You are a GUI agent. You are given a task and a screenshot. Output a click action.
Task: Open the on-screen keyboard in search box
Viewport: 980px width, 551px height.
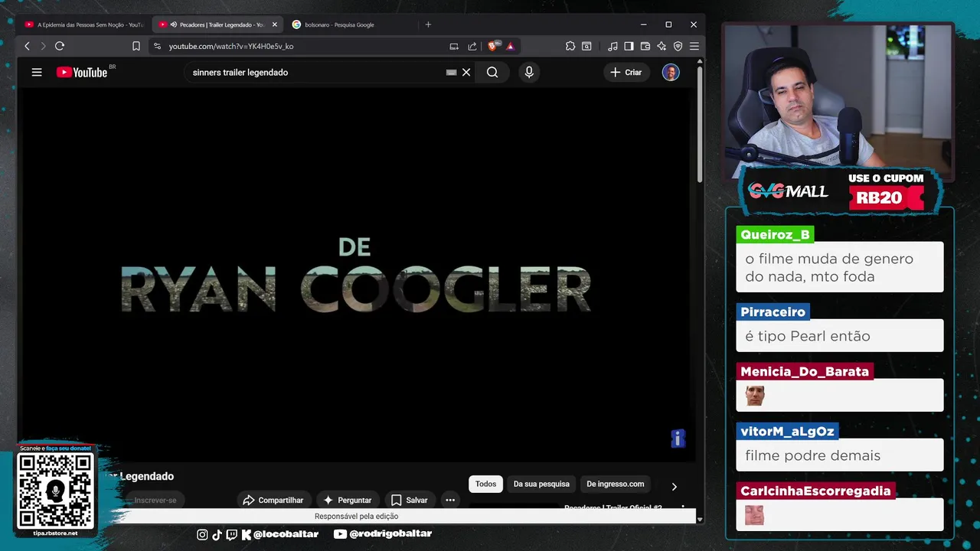(x=451, y=72)
